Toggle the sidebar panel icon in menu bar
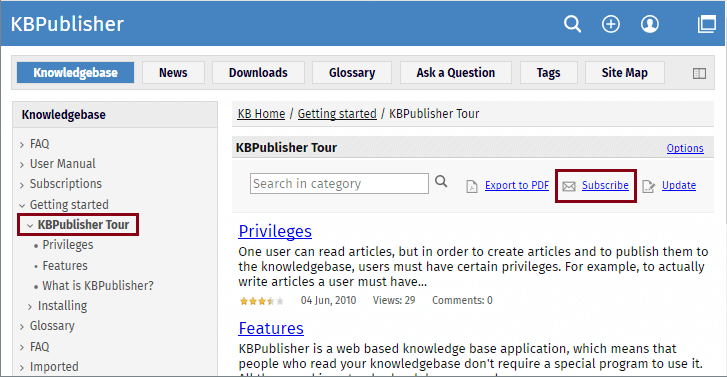This screenshot has height=377, width=727. coord(699,73)
